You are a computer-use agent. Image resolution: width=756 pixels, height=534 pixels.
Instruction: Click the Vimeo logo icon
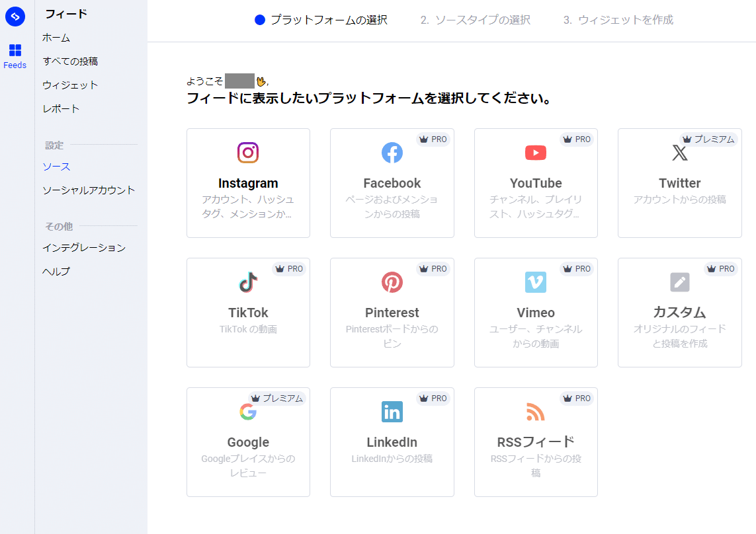tap(536, 282)
